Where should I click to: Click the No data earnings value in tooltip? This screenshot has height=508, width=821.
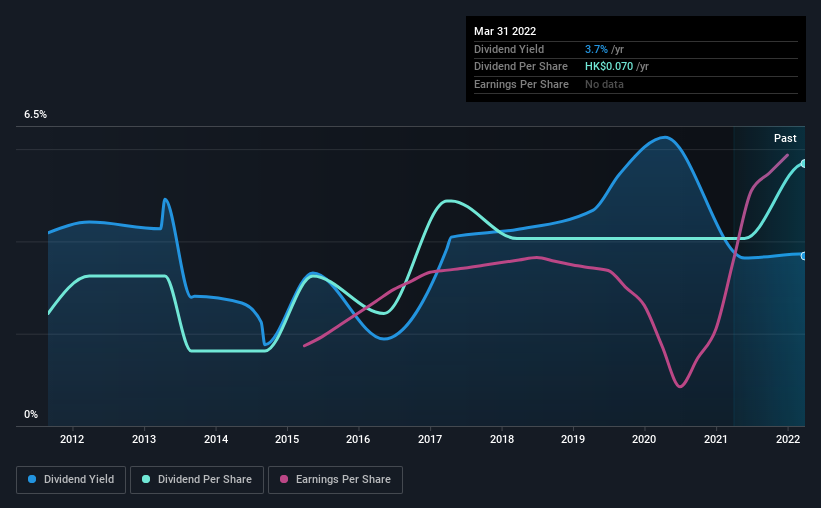[x=604, y=84]
